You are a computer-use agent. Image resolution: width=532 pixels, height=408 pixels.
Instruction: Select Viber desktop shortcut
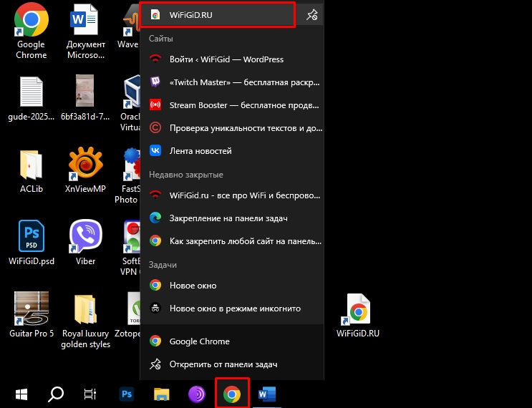pos(85,242)
